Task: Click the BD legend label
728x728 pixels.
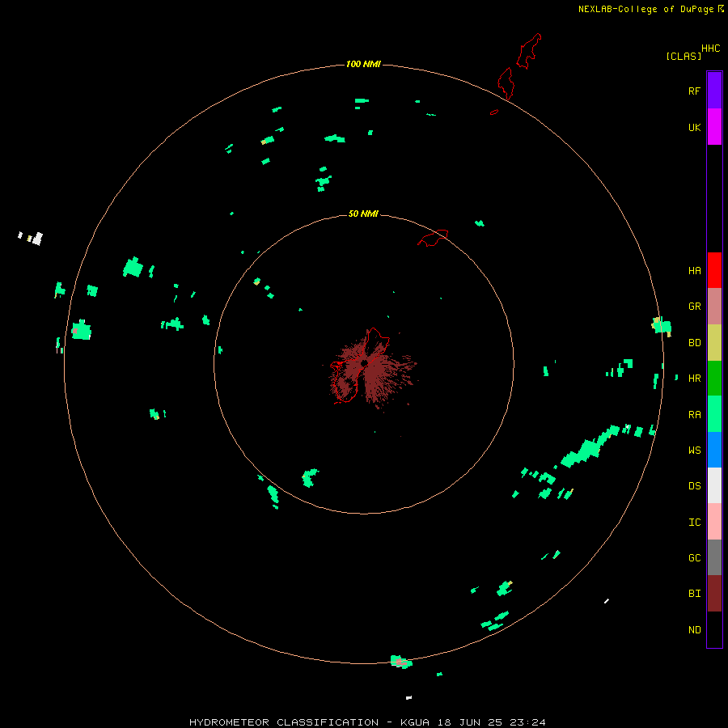Action: point(694,343)
